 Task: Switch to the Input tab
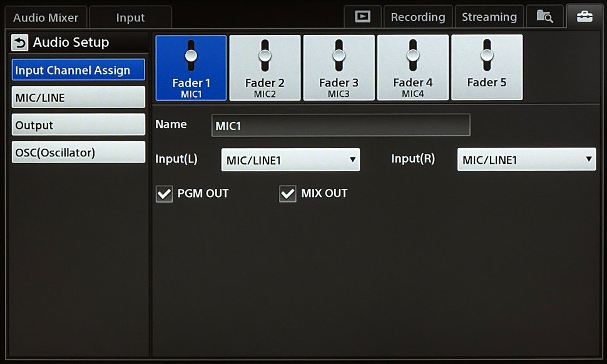pos(130,18)
